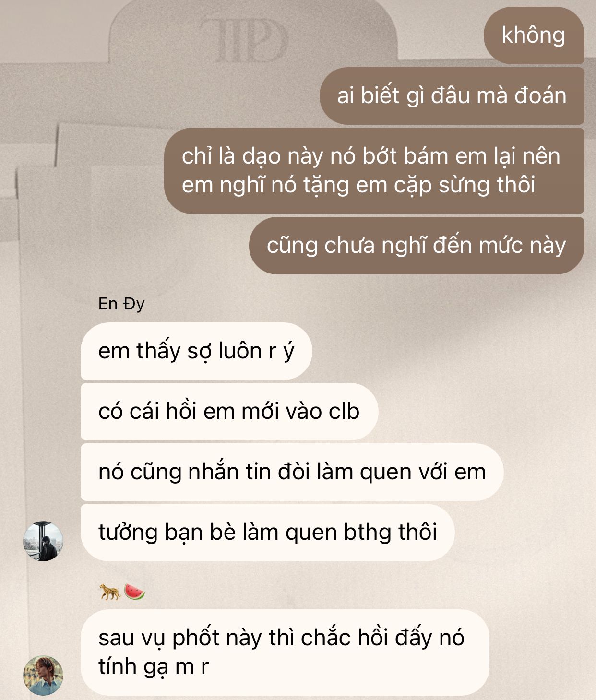Image resolution: width=596 pixels, height=700 pixels.
Task: Open En Đy's profile avatar
Action: tap(43, 541)
